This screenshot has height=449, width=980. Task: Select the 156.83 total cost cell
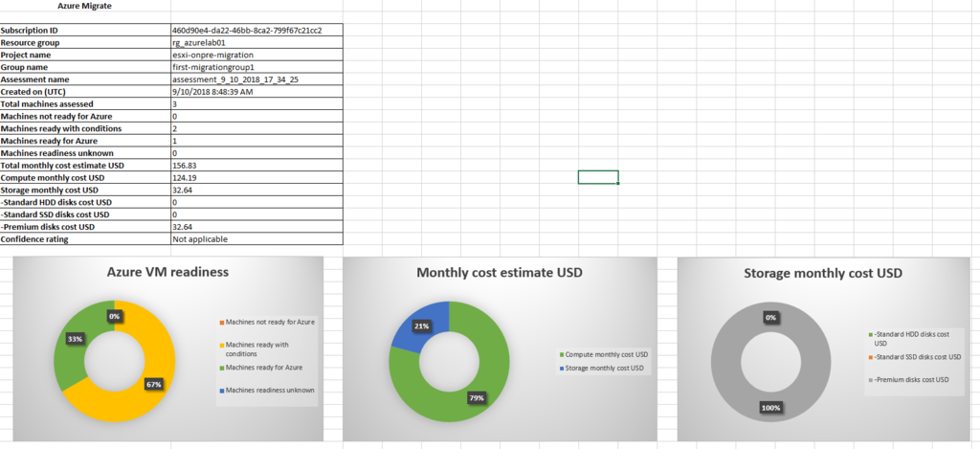(256, 166)
